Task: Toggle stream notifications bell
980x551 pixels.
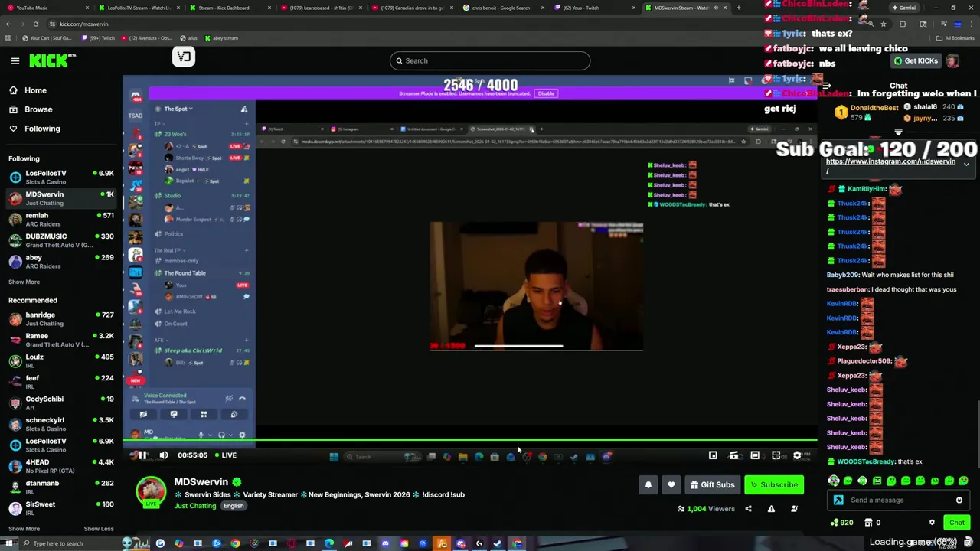Action: pos(648,484)
